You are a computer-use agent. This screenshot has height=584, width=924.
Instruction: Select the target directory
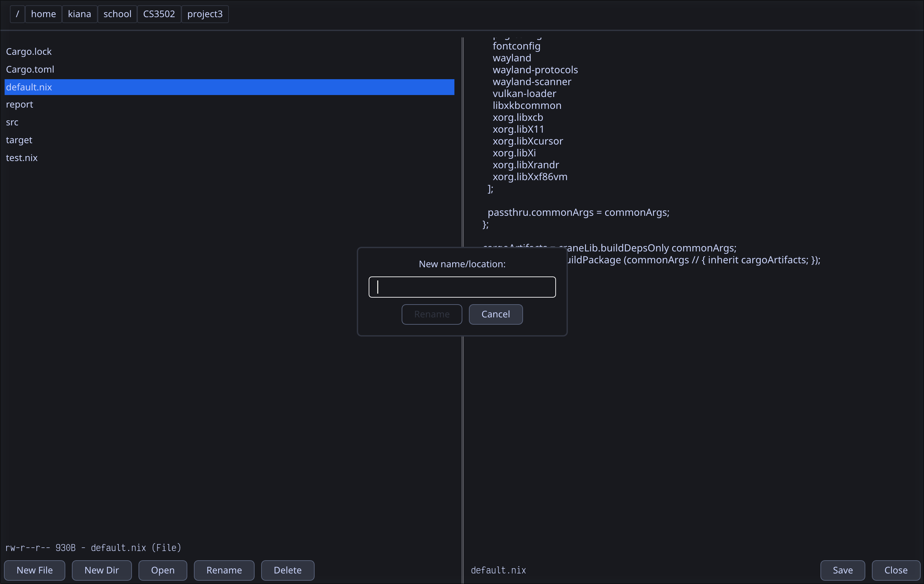(x=19, y=140)
